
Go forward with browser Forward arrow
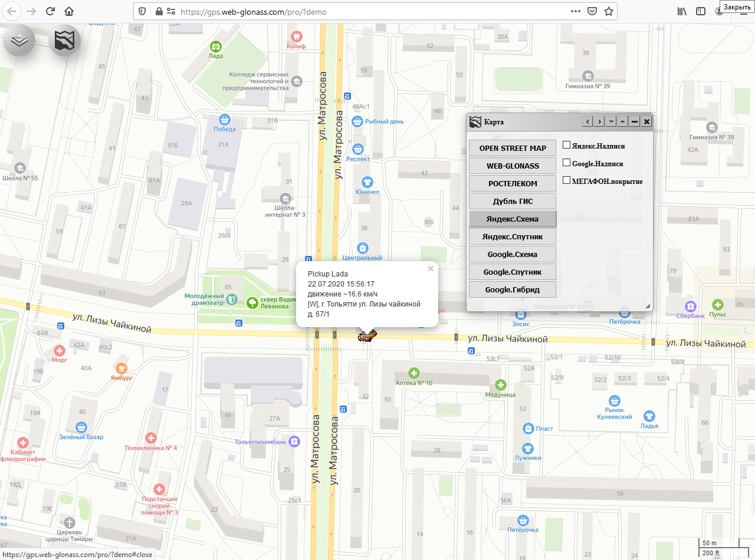(31, 11)
